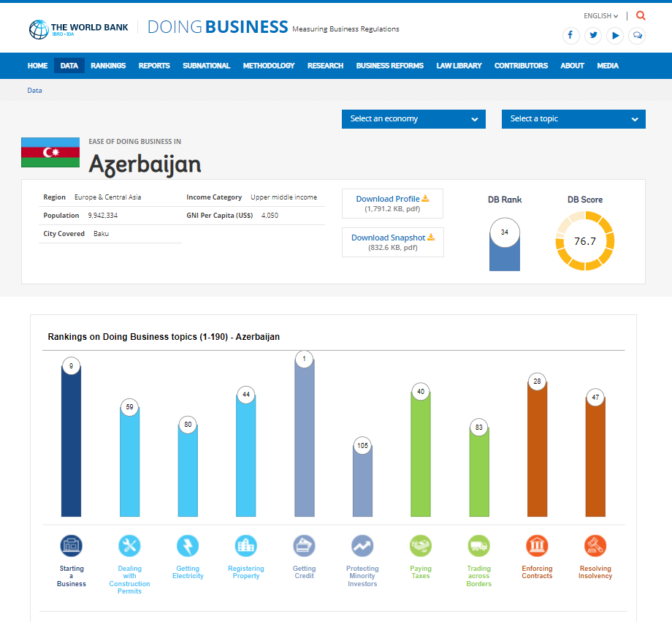672x622 pixels.
Task: Open the Facebook social icon
Action: coord(571,35)
